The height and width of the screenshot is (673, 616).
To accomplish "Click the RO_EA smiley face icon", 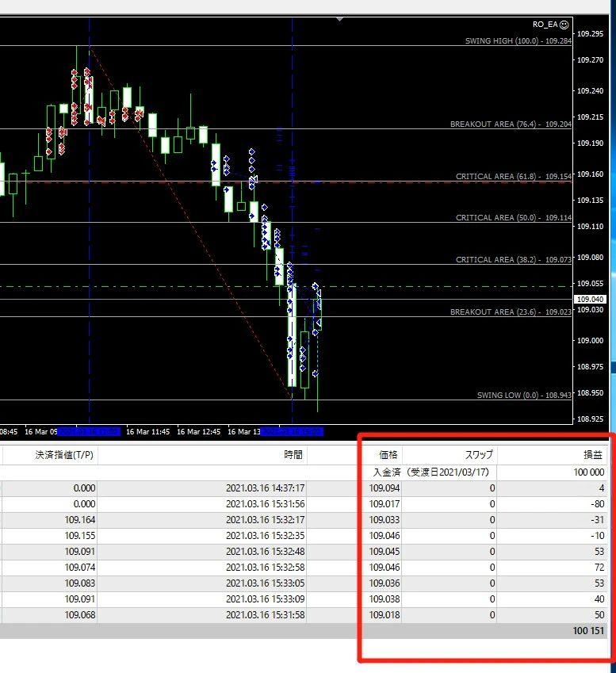I will (564, 25).
